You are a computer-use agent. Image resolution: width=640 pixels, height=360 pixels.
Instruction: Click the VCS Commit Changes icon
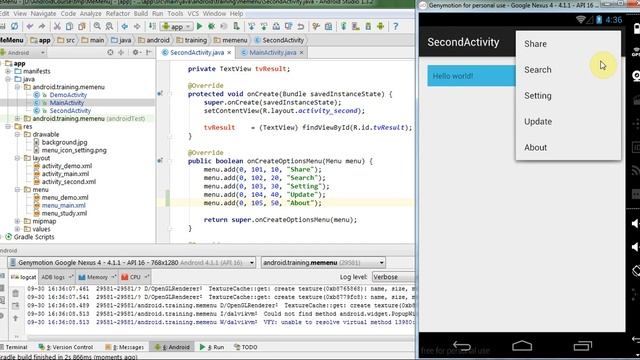pos(264,27)
